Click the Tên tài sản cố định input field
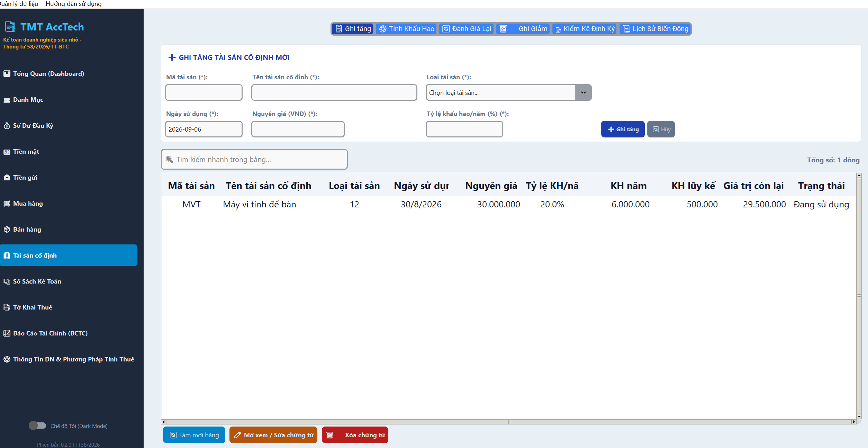The image size is (868, 448). (x=334, y=92)
